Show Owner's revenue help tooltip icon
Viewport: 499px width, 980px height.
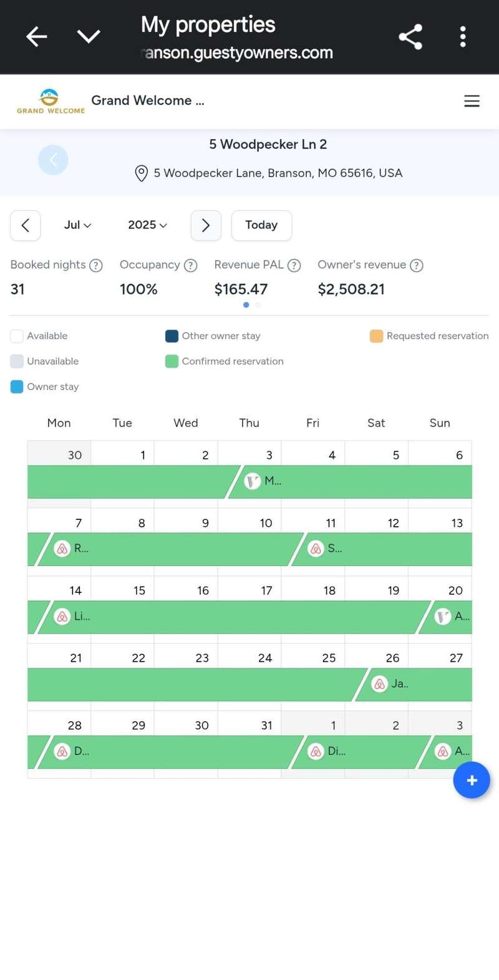(x=417, y=266)
